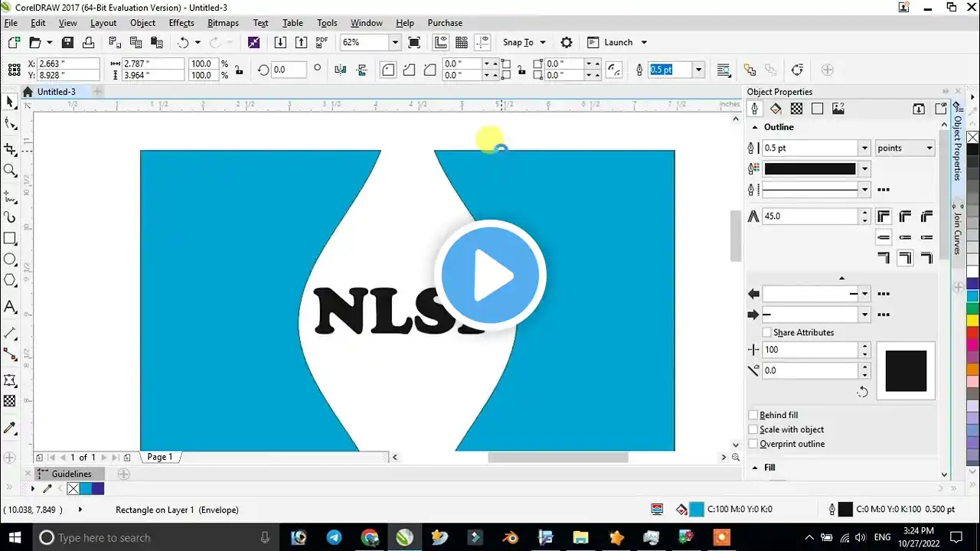Viewport: 980px width, 551px height.
Task: Choose the scalloped corner style
Action: click(409, 70)
